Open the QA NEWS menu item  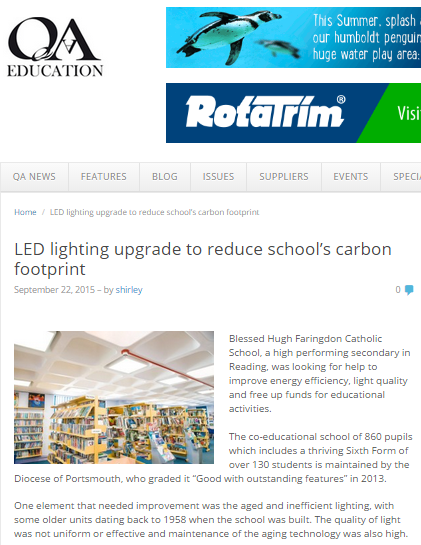(x=34, y=177)
